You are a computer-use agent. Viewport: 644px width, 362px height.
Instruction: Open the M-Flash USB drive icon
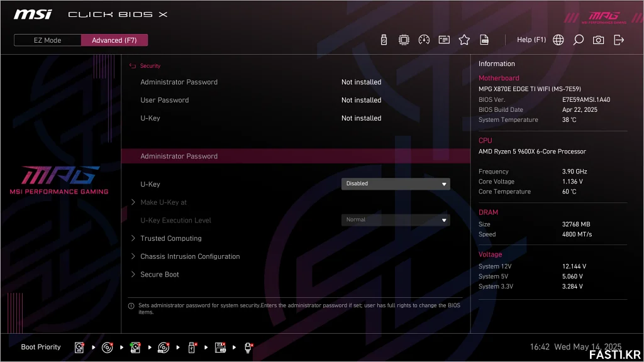coord(384,40)
